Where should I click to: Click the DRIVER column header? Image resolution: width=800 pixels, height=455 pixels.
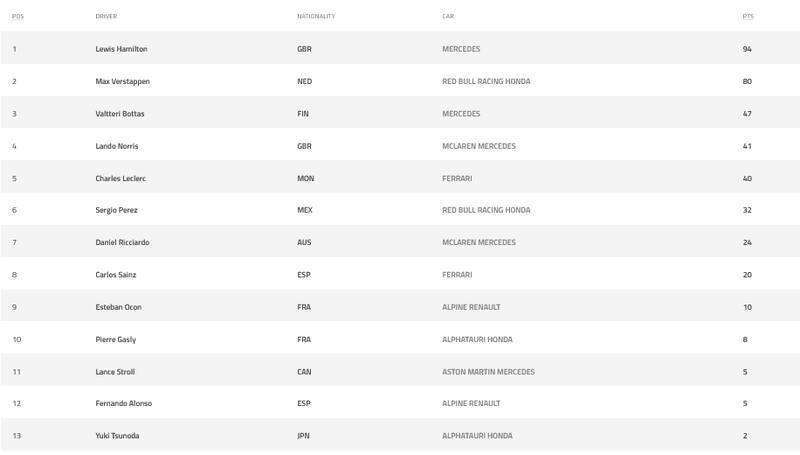[106, 17]
